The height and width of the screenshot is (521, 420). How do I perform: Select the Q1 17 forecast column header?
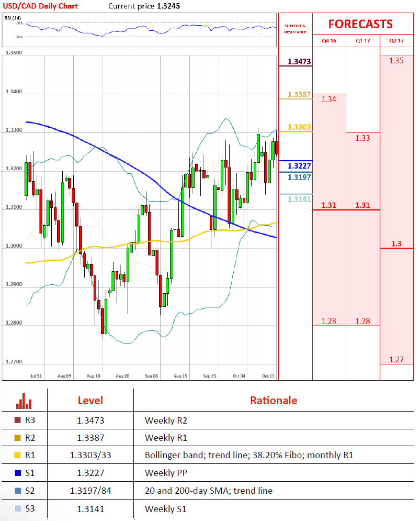click(362, 40)
